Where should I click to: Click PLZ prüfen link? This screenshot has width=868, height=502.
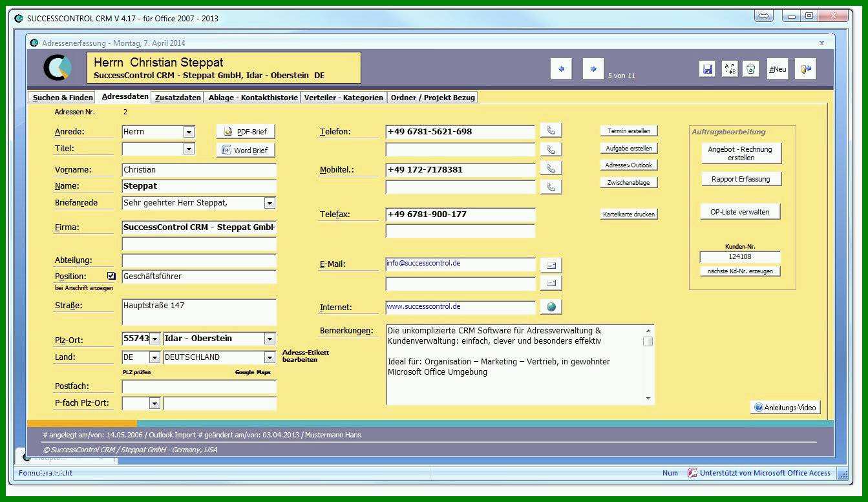coord(137,372)
